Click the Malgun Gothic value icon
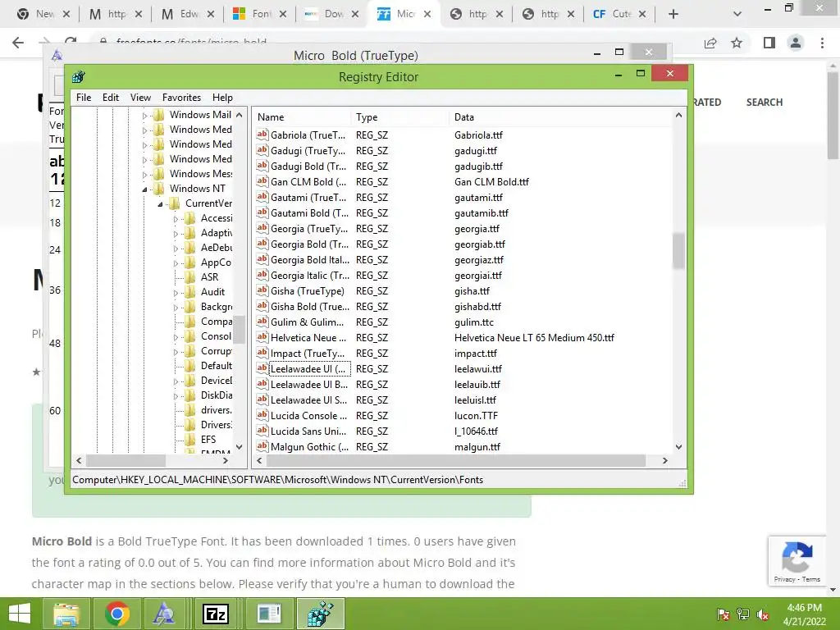840x630 pixels. coord(262,445)
